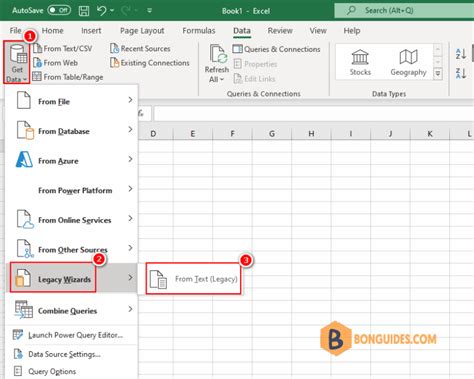Click the Save disk icon
This screenshot has width=474, height=379.
coord(84,11)
